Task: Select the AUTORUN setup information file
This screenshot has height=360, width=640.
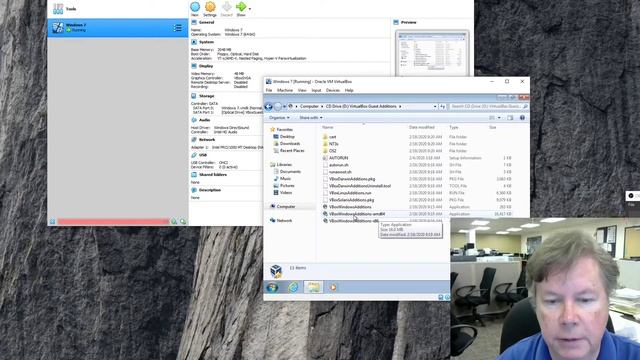Action: coord(338,158)
